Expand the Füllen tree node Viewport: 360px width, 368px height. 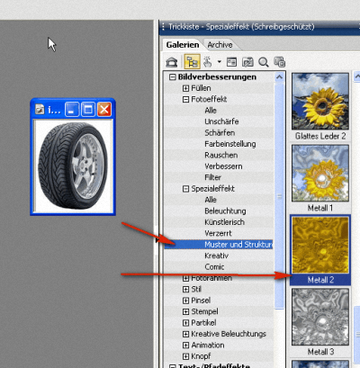coord(186,88)
